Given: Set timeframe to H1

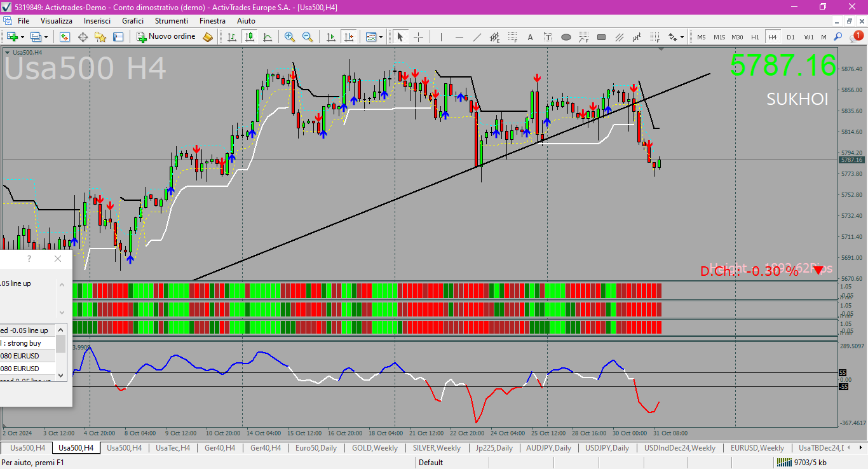Looking at the screenshot, I should click(756, 37).
